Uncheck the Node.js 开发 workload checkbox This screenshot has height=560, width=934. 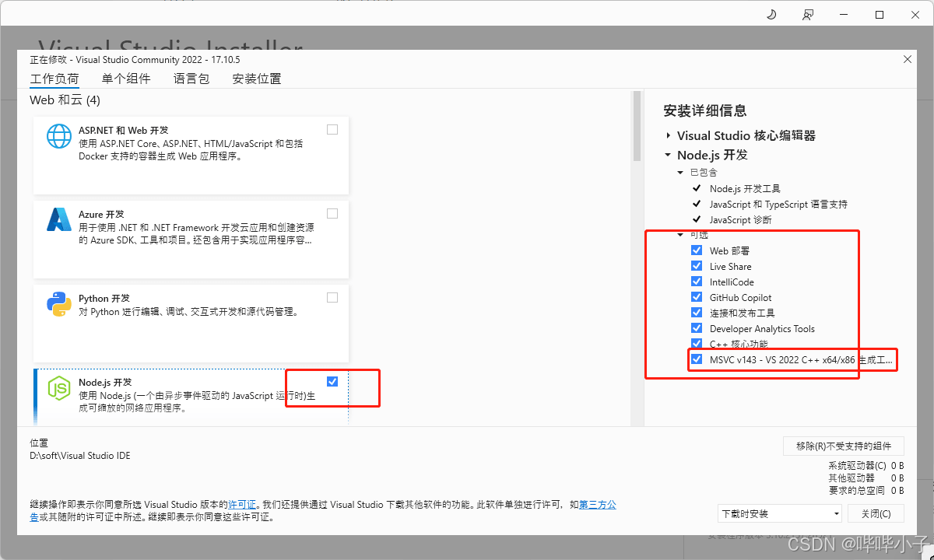(x=332, y=381)
